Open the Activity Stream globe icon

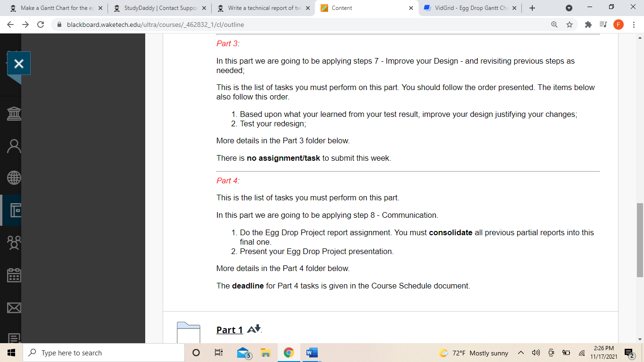point(13,178)
